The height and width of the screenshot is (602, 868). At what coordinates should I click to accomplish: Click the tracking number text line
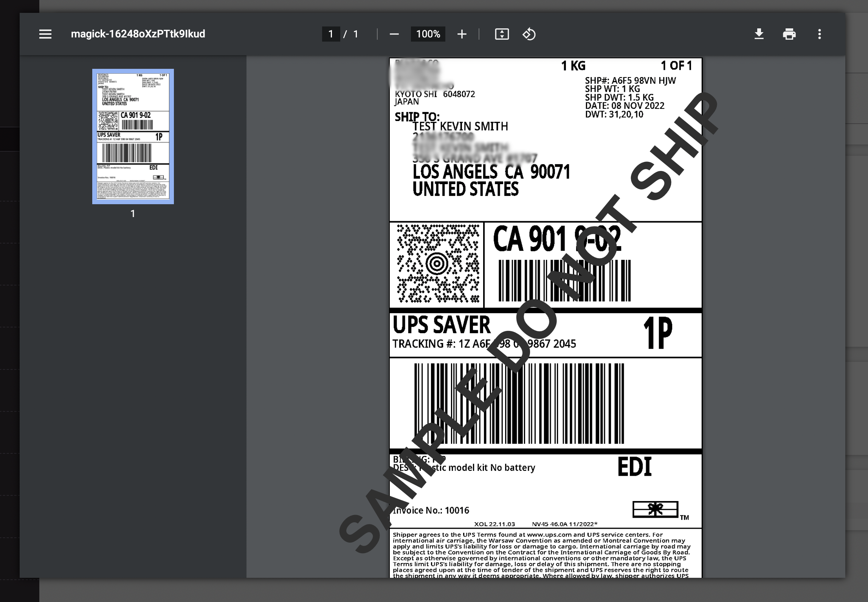484,344
